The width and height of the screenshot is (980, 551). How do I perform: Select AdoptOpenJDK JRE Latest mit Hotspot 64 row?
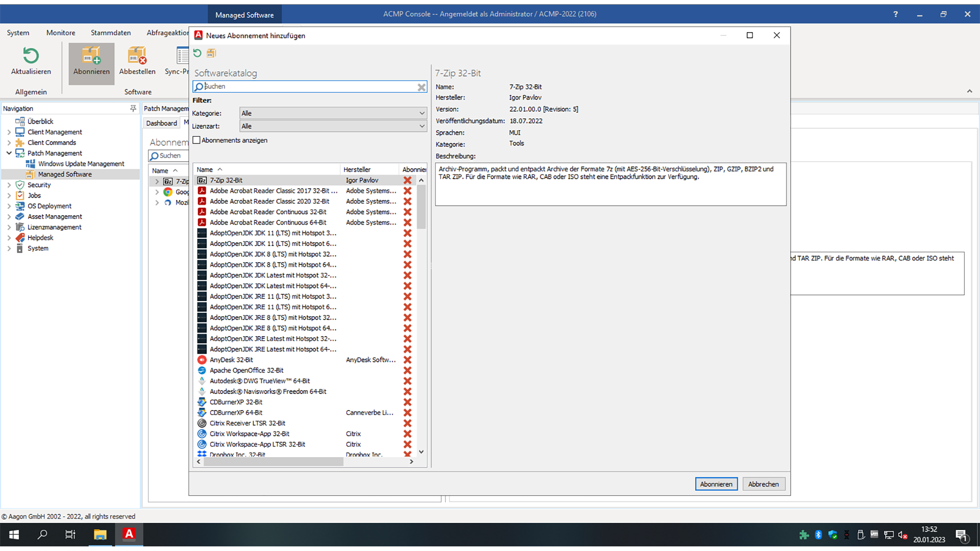(305, 349)
